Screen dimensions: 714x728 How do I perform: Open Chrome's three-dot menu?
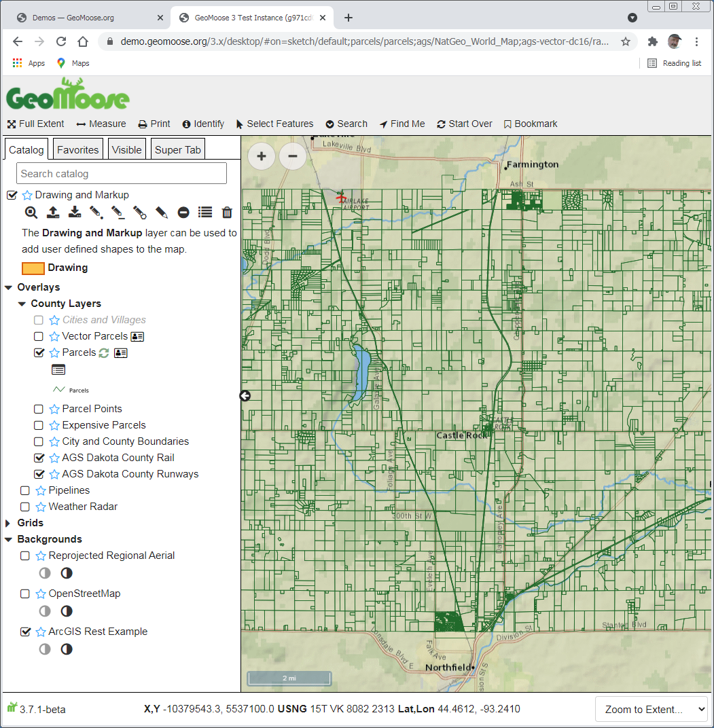click(696, 41)
